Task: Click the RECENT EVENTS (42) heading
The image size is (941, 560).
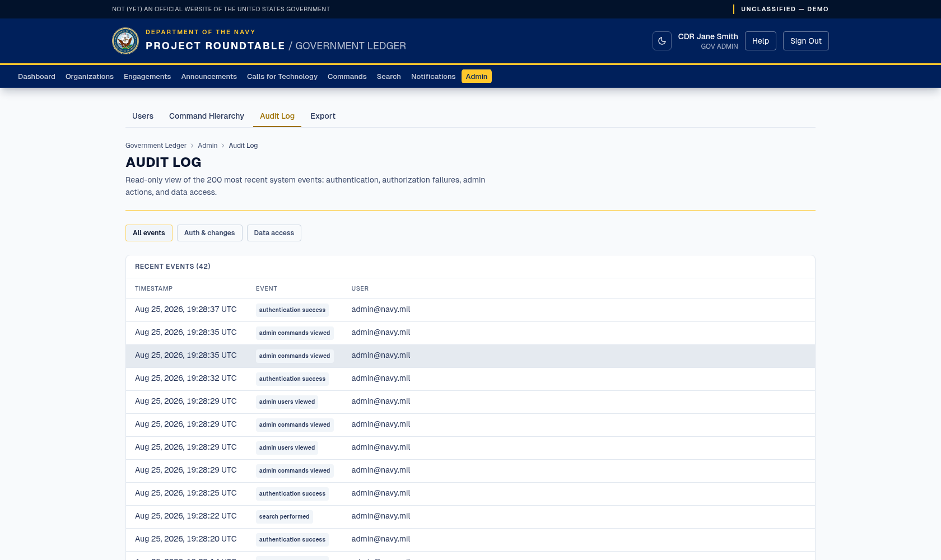Action: [173, 267]
